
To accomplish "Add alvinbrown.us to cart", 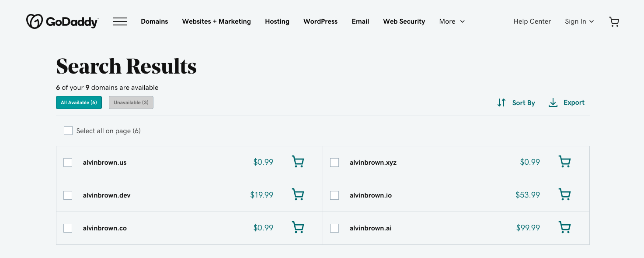I will tap(298, 162).
